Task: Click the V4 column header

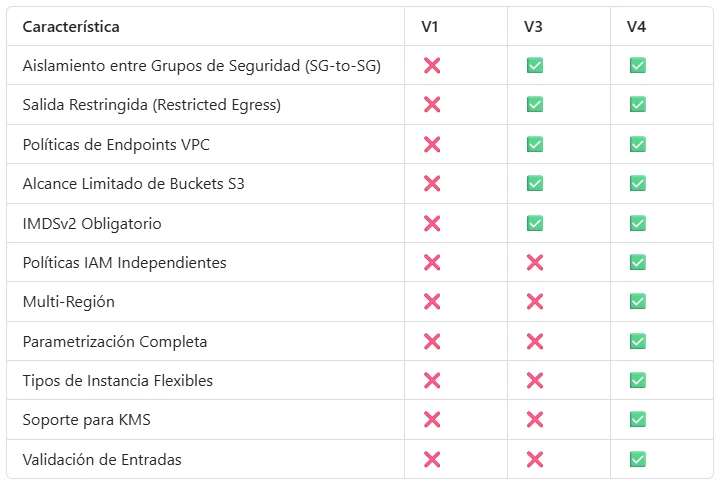Action: pyautogui.click(x=636, y=27)
